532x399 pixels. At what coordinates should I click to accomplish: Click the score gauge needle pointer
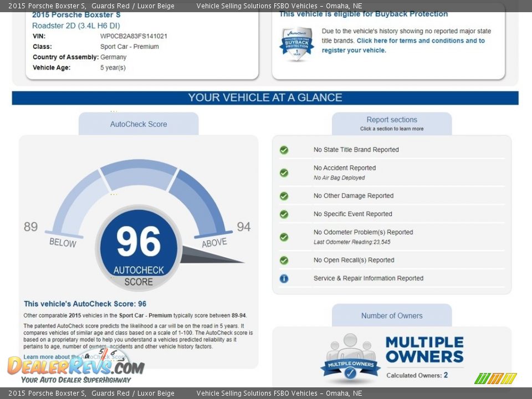click(212, 255)
